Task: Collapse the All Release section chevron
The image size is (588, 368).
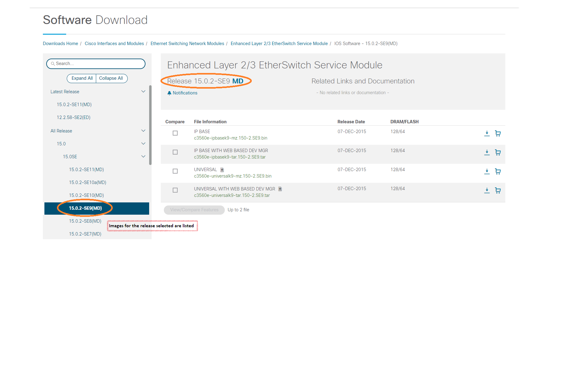Action: [143, 131]
